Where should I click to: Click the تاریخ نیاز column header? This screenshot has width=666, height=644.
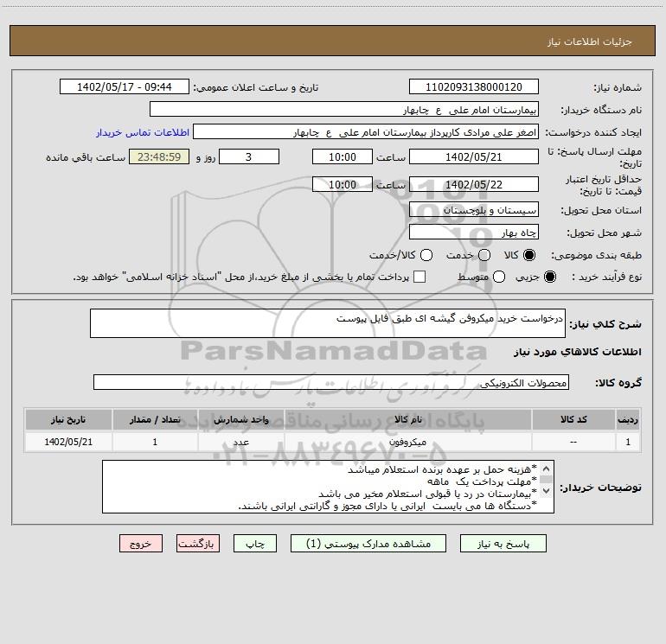(x=68, y=419)
